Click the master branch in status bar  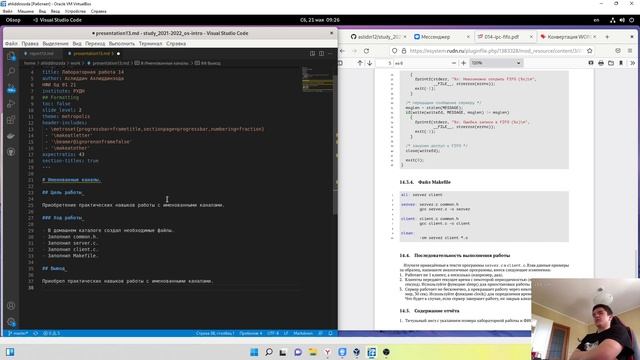click(x=18, y=333)
